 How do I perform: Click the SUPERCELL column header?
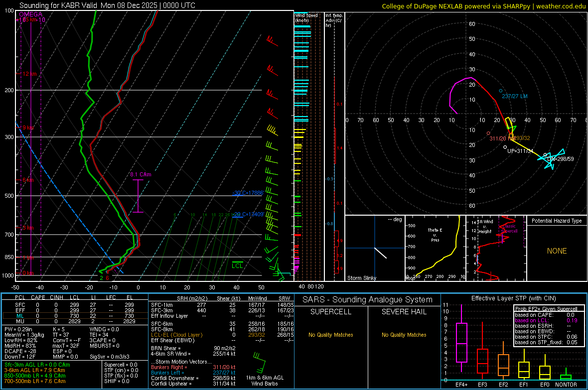pyautogui.click(x=331, y=312)
